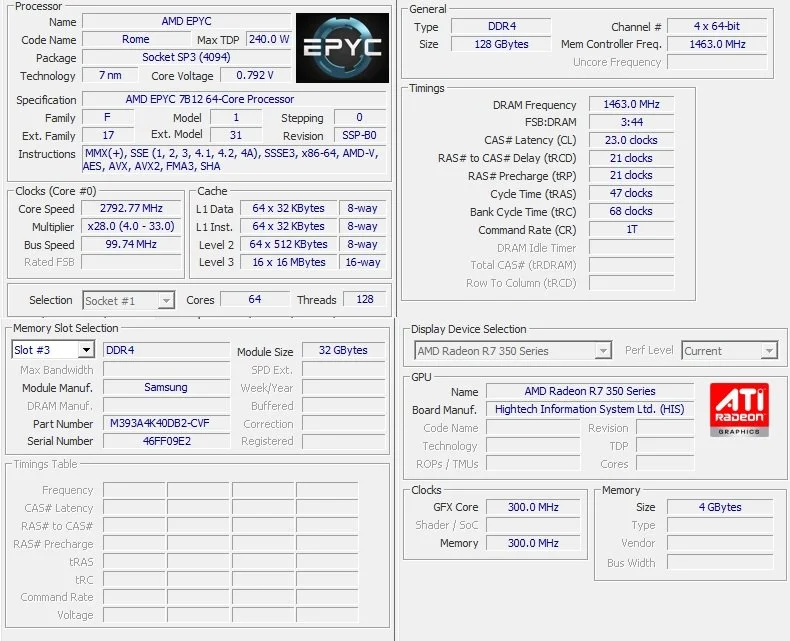This screenshot has width=790, height=641.
Task: Click the Bank Cycle Time value 68 clocks
Action: pos(631,211)
